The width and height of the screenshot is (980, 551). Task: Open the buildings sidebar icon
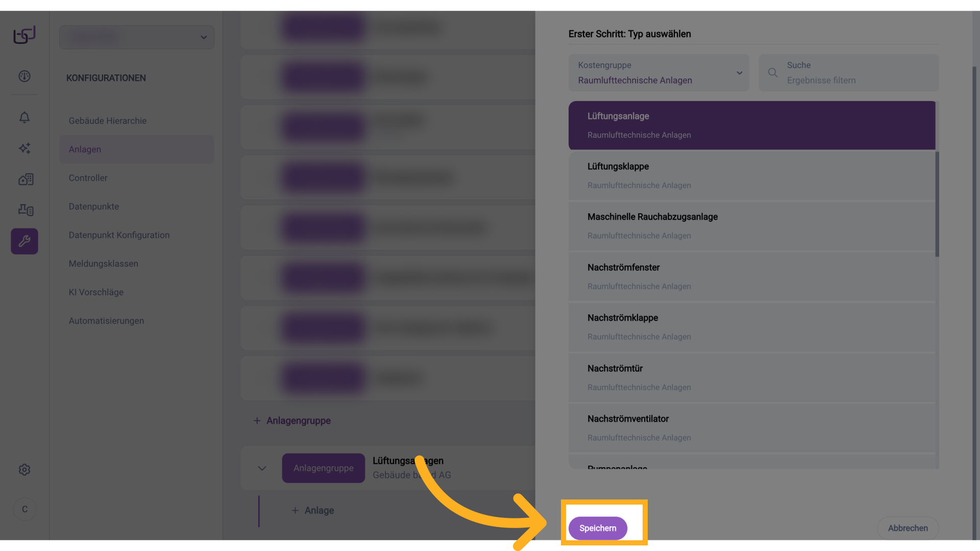(x=26, y=180)
